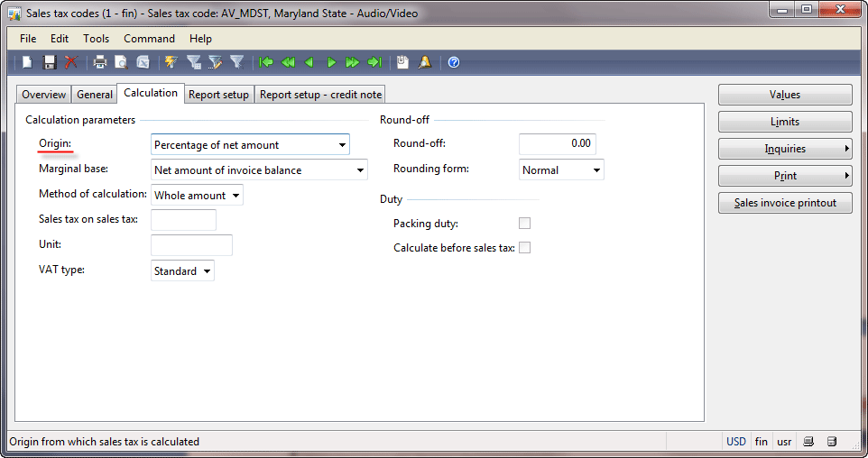The image size is (868, 458).
Task: Open help with the blue question mark icon
Action: coord(453,62)
